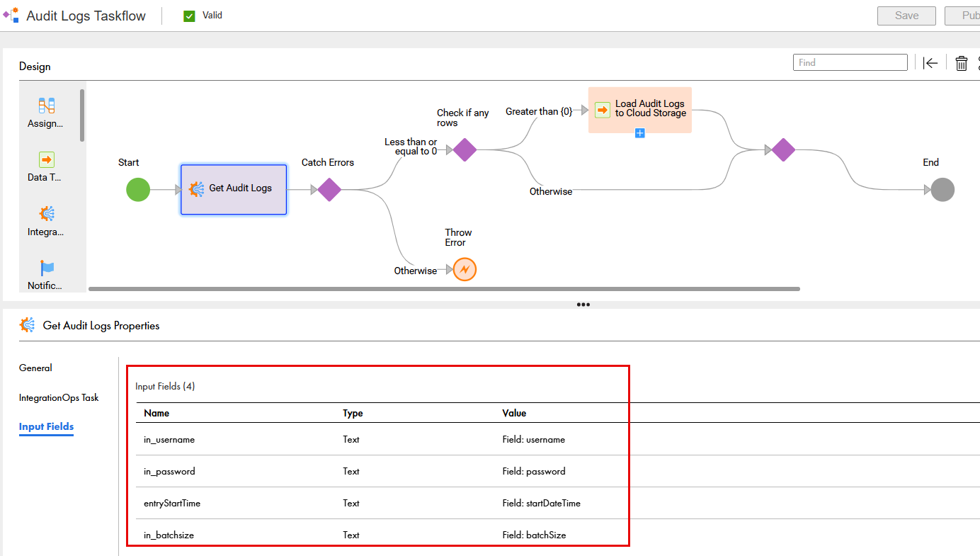Click the Otherwise label under Check rows
This screenshot has height=556, width=980.
pos(551,191)
